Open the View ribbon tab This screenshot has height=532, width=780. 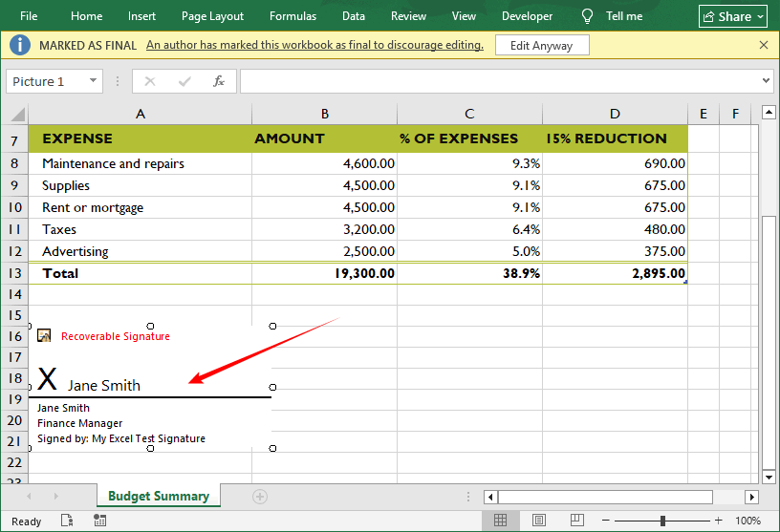tap(464, 16)
